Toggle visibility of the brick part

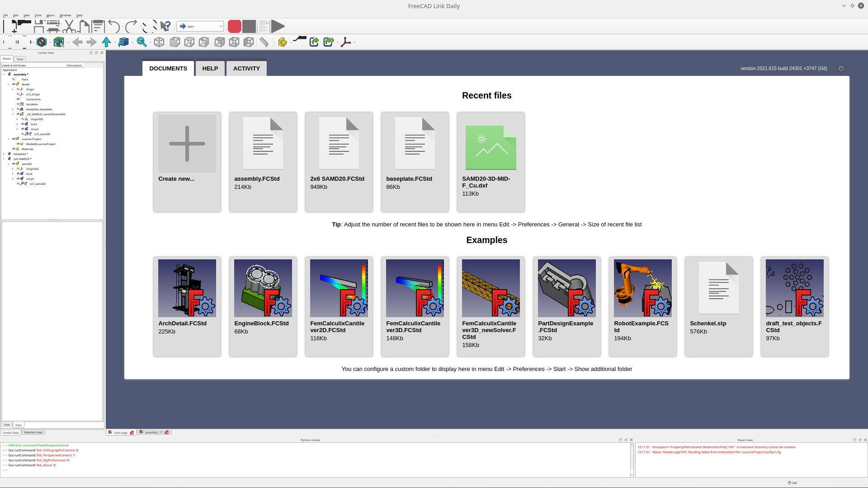coord(23,124)
